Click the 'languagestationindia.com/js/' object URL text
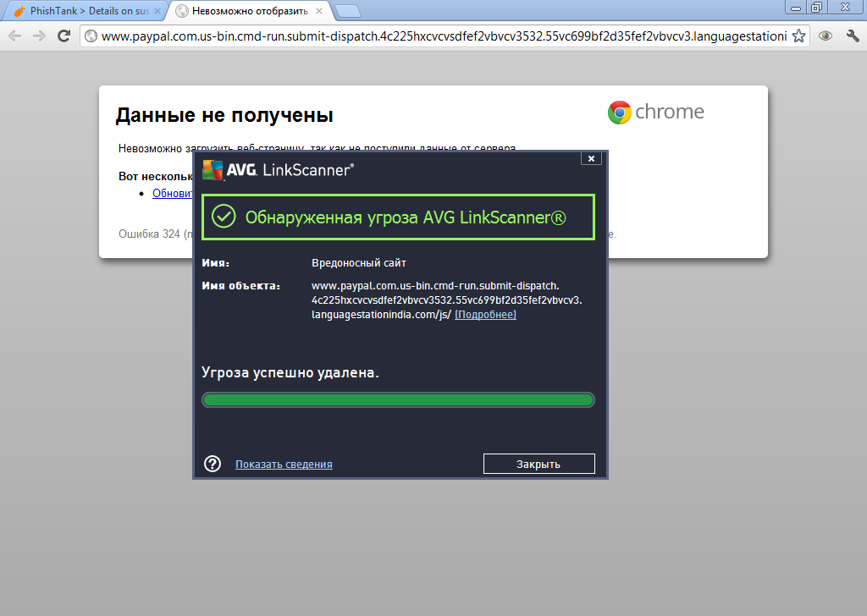867x616 pixels. point(382,315)
